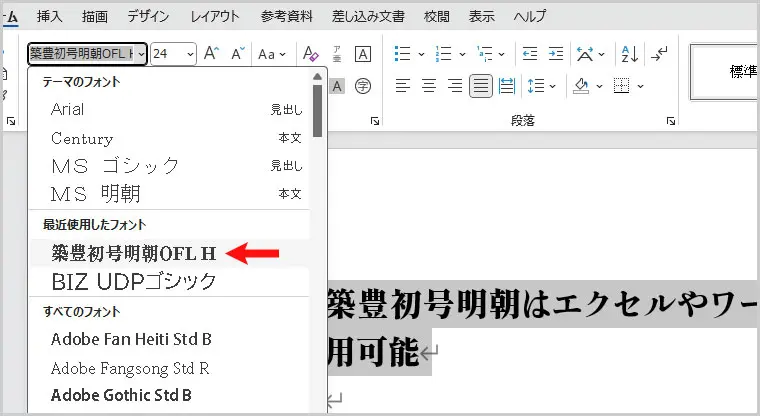This screenshot has width=760, height=416.
Task: Switch to the デザイン tab
Action: pyautogui.click(x=148, y=17)
